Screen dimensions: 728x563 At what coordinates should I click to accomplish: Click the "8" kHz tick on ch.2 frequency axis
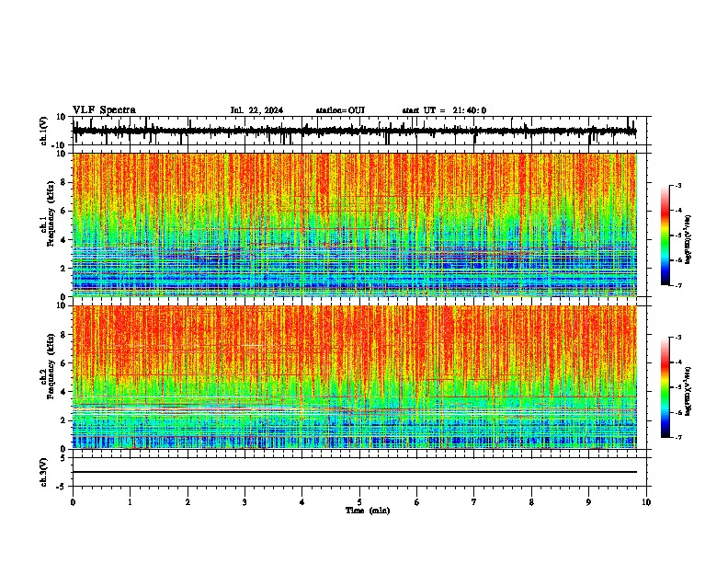point(63,335)
